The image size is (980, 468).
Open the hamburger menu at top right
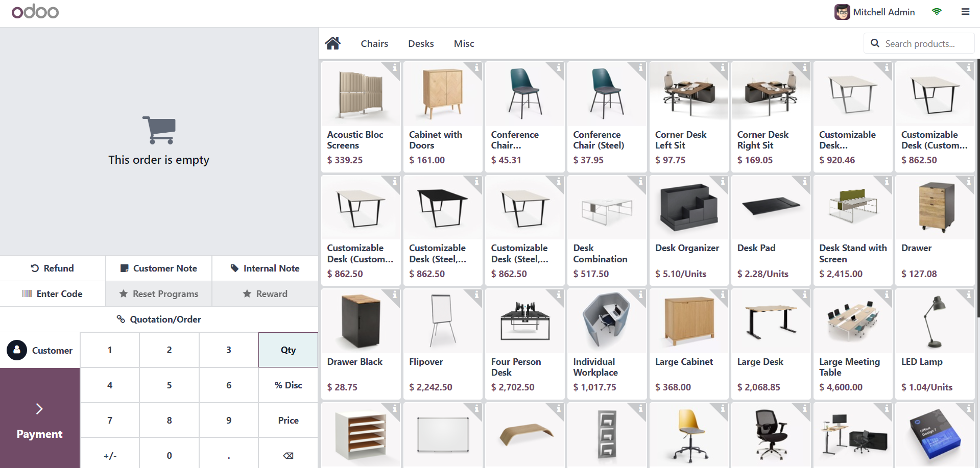point(965,12)
